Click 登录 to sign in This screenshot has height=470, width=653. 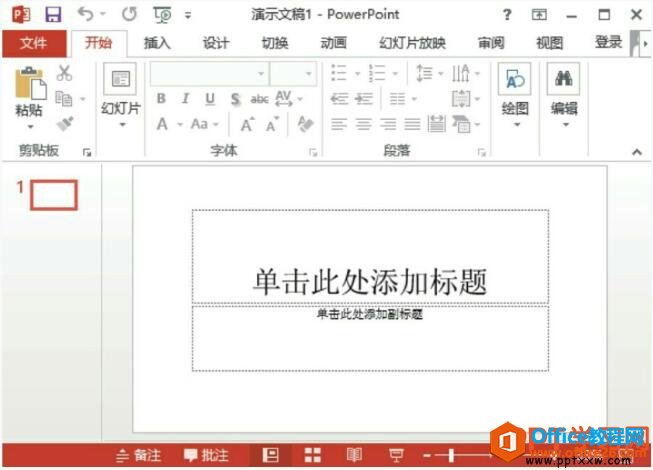(608, 42)
